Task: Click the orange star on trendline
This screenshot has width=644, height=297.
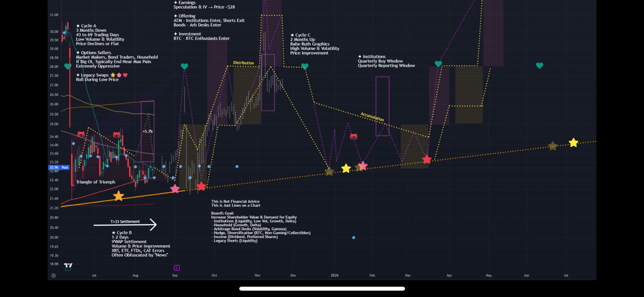Action: (x=118, y=196)
